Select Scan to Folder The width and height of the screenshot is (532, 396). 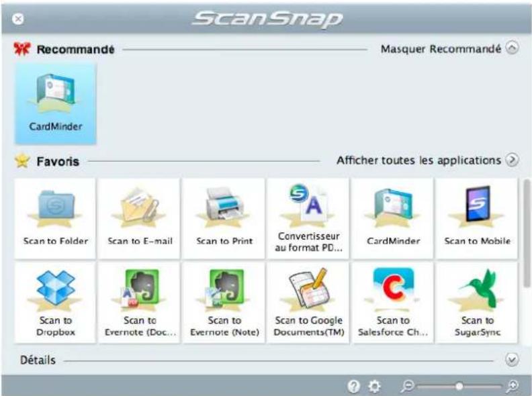(55, 218)
